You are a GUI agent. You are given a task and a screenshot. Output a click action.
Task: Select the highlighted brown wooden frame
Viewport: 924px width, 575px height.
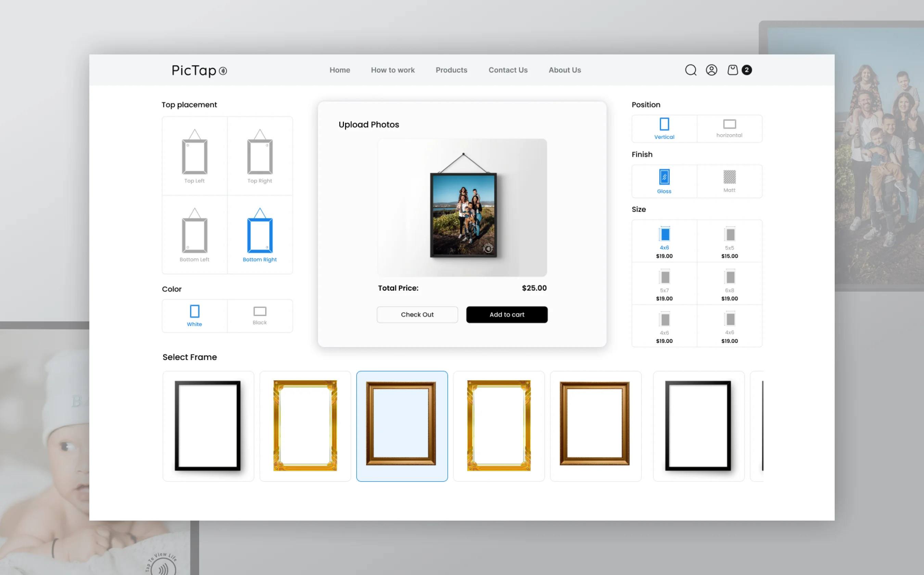pos(402,426)
